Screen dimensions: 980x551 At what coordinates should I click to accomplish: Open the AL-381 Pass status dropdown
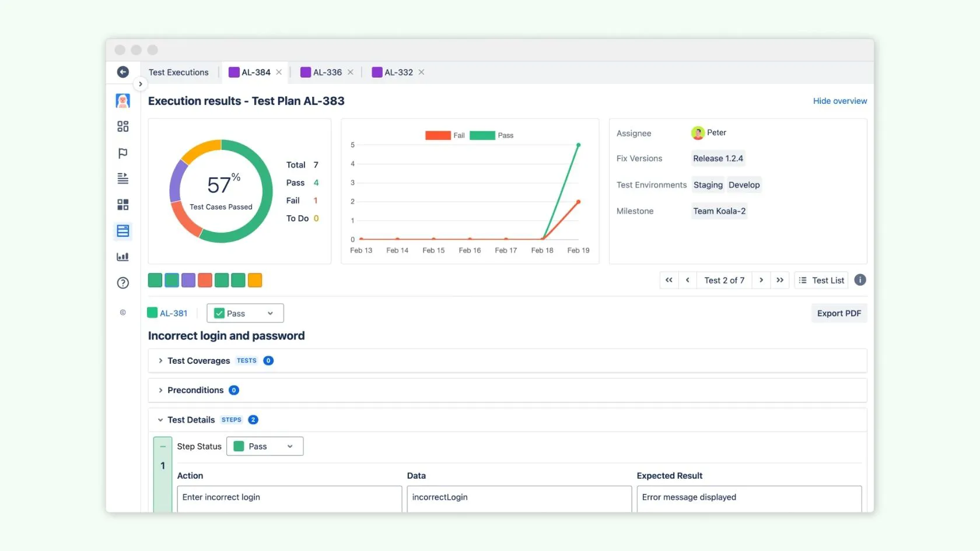[245, 313]
